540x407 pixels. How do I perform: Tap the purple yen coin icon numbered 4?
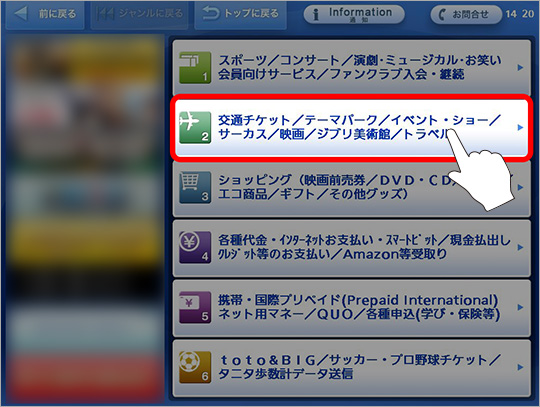click(195, 247)
